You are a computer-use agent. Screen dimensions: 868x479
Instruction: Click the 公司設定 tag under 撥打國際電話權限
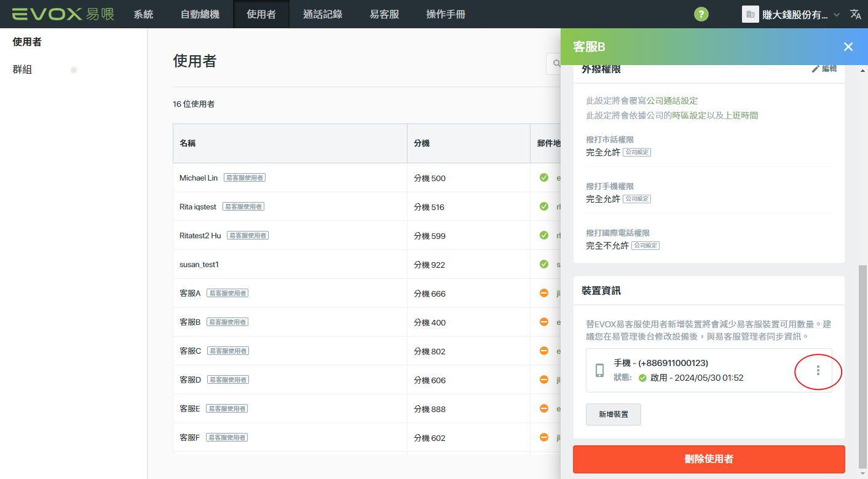pyautogui.click(x=645, y=245)
